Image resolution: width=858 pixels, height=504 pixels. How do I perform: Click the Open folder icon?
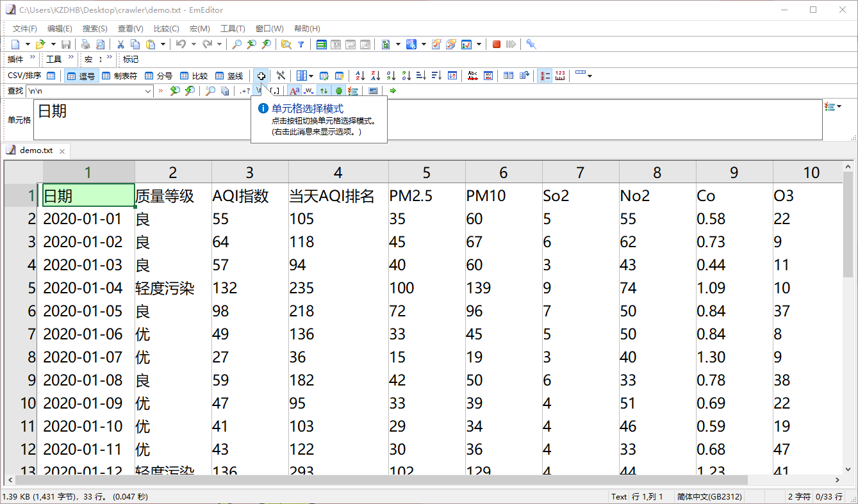pos(40,44)
